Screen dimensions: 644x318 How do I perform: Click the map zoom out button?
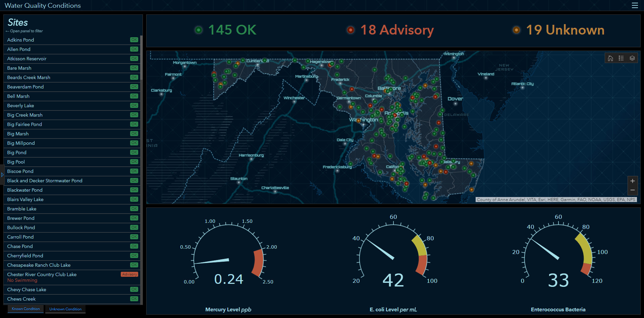pyautogui.click(x=633, y=190)
